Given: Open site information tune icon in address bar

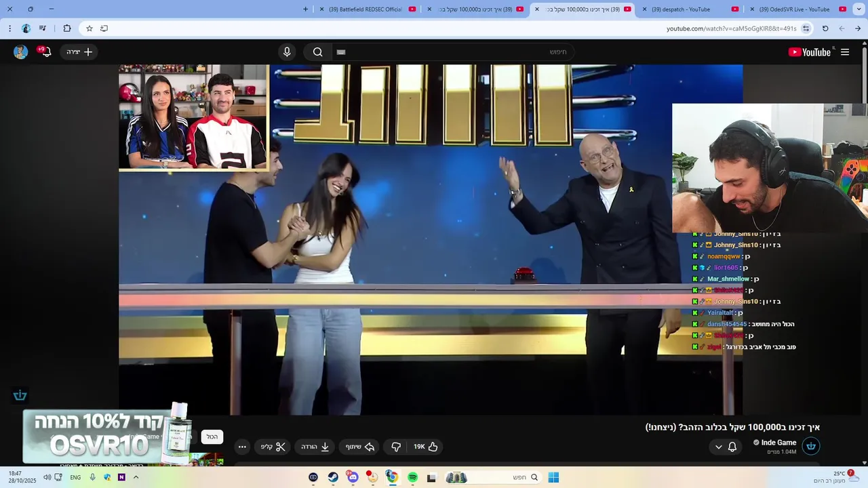Looking at the screenshot, I should pos(806,28).
